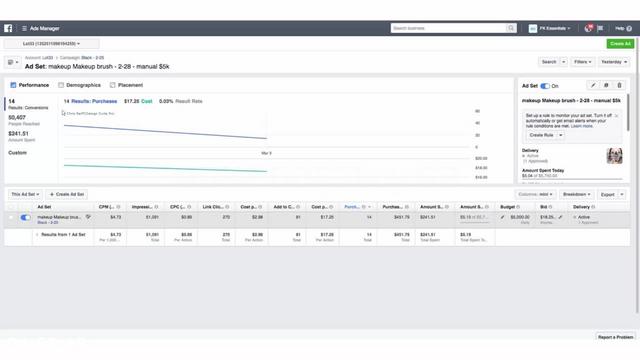Open the Breakdown dropdown
The width and height of the screenshot is (640, 360).
(576, 194)
